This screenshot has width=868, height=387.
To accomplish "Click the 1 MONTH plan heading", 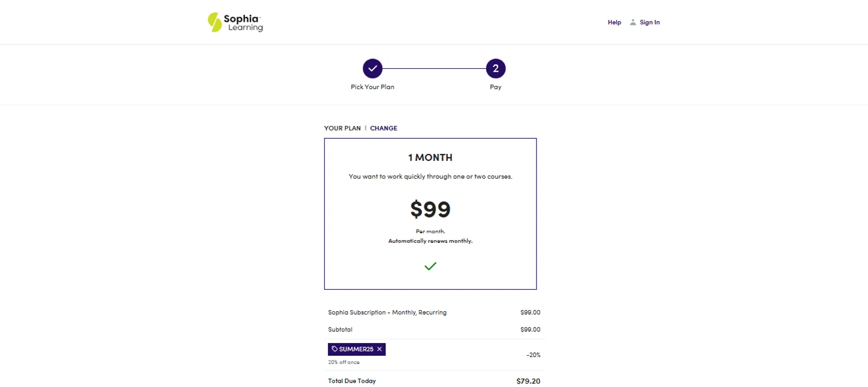I will (x=430, y=157).
